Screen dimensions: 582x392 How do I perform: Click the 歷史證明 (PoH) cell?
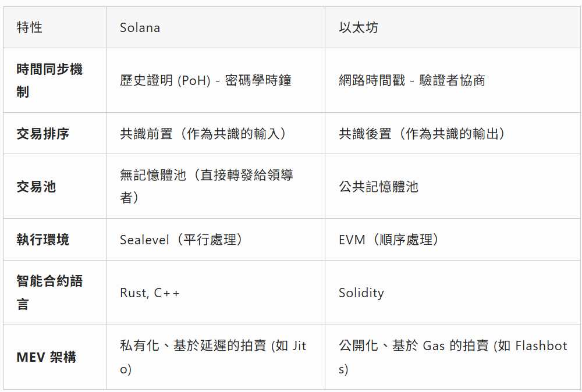tap(205, 80)
